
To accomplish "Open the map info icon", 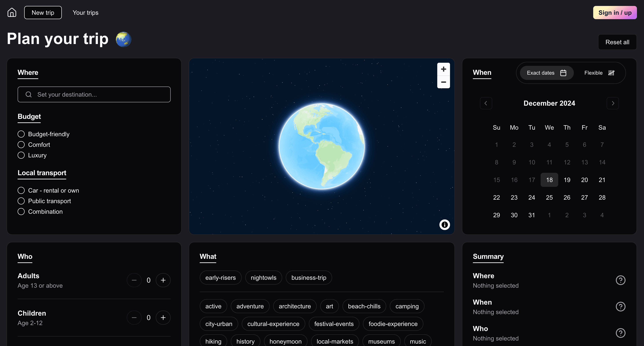I will [444, 225].
